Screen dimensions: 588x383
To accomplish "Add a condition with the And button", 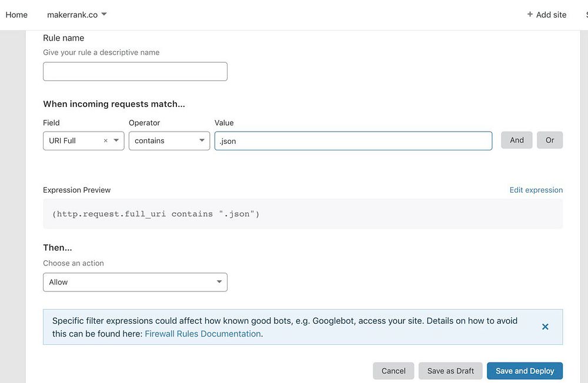I will click(x=517, y=140).
